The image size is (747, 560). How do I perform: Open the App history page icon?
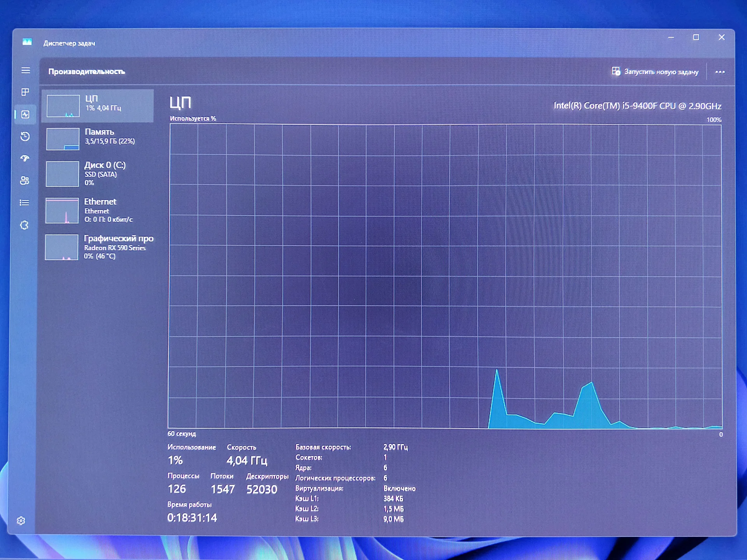point(25,136)
